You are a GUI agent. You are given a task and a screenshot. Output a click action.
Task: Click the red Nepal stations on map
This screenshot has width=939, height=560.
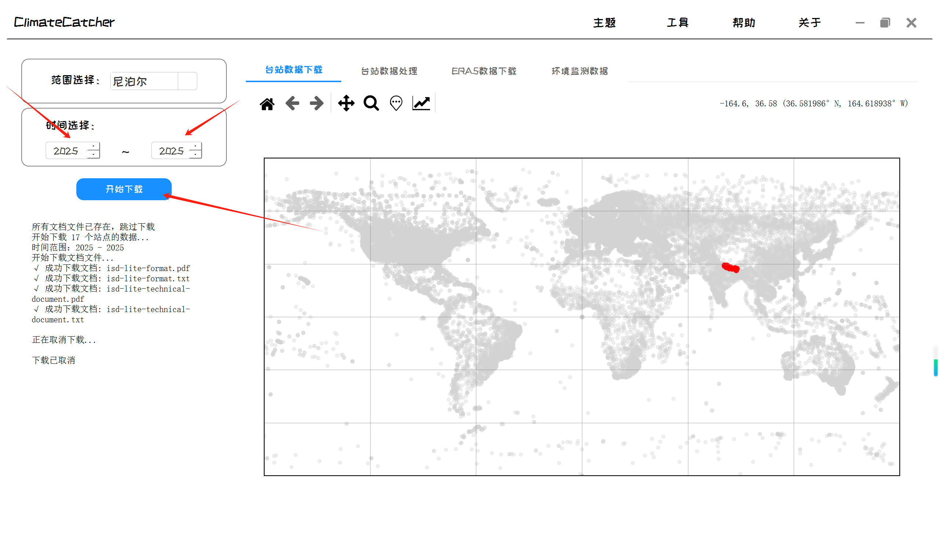pyautogui.click(x=730, y=268)
